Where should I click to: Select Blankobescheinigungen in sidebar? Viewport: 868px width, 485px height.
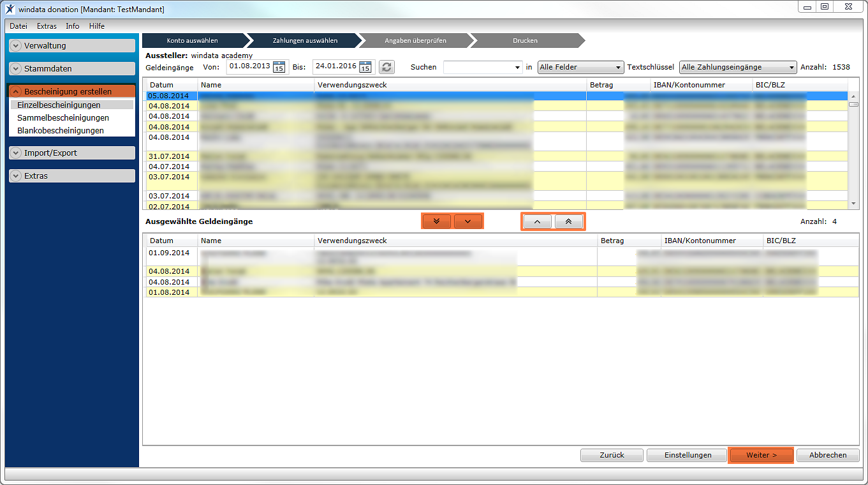coord(61,130)
